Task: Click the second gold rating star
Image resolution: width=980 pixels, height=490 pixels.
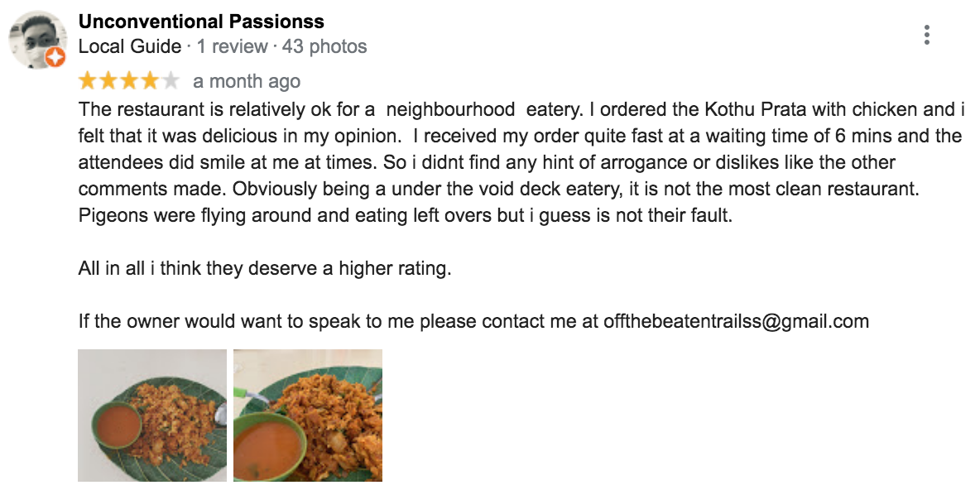Action: tap(108, 80)
